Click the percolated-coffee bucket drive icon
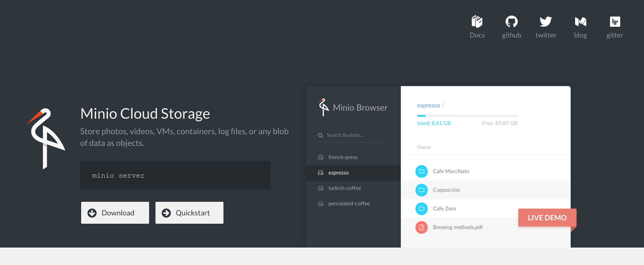644x265 pixels. (321, 204)
